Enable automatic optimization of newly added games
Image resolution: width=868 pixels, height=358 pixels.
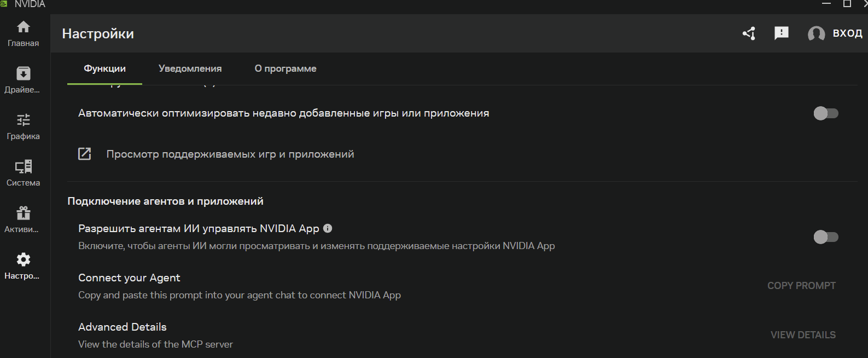pyautogui.click(x=826, y=113)
